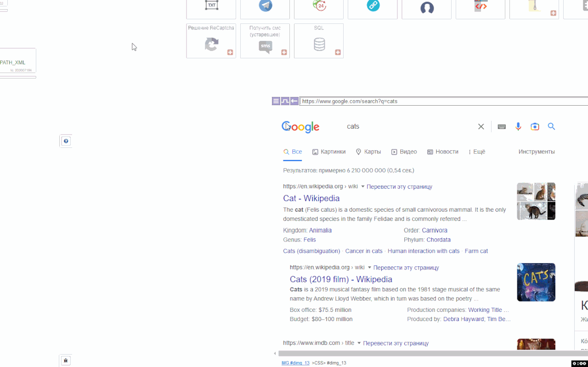Click Перевести эту страницу for Cats film
The width and height of the screenshot is (588, 367).
click(x=406, y=267)
